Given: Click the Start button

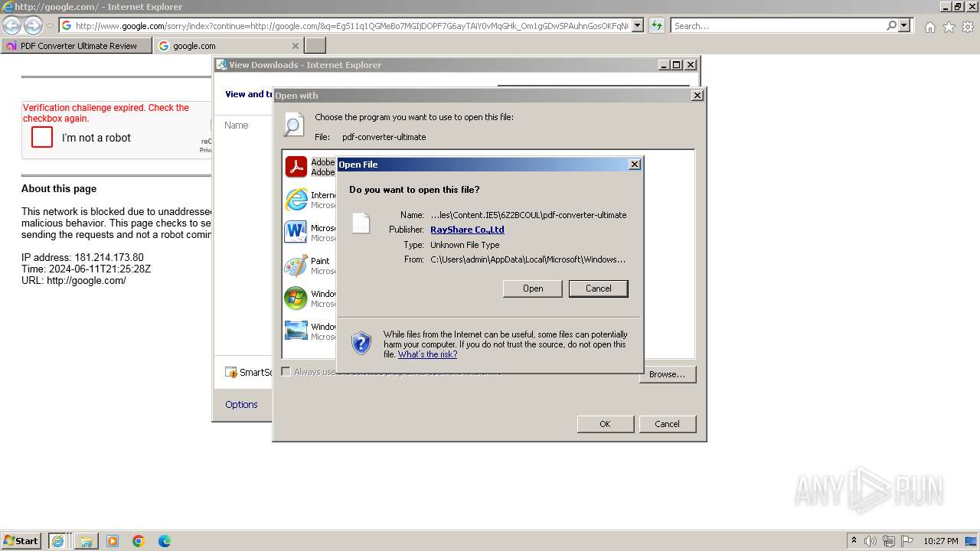Looking at the screenshot, I should pyautogui.click(x=21, y=541).
